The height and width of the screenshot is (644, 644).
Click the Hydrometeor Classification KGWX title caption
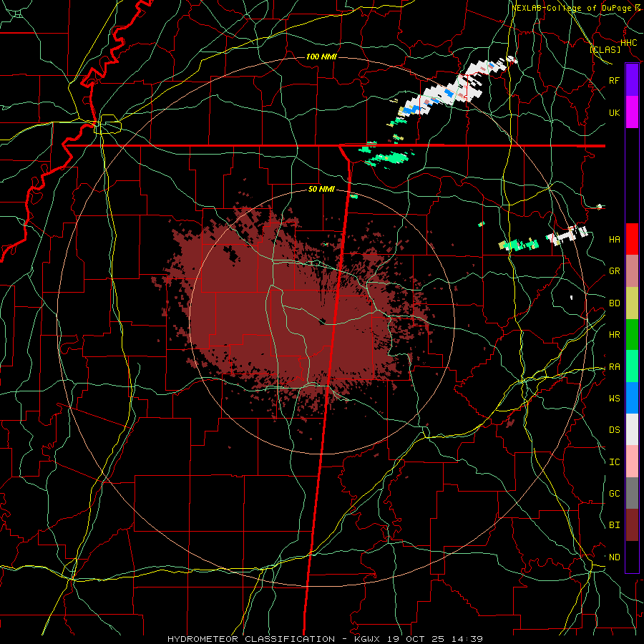(x=325, y=639)
